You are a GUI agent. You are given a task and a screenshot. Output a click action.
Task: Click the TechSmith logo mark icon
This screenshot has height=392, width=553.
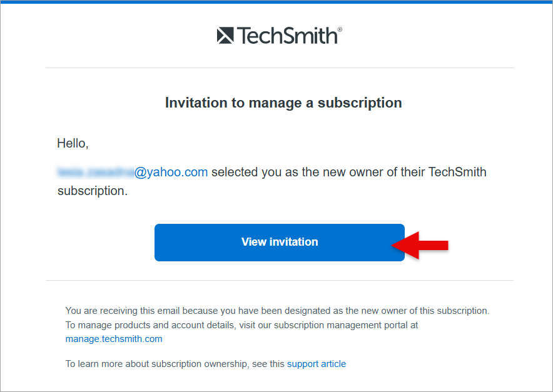(225, 36)
